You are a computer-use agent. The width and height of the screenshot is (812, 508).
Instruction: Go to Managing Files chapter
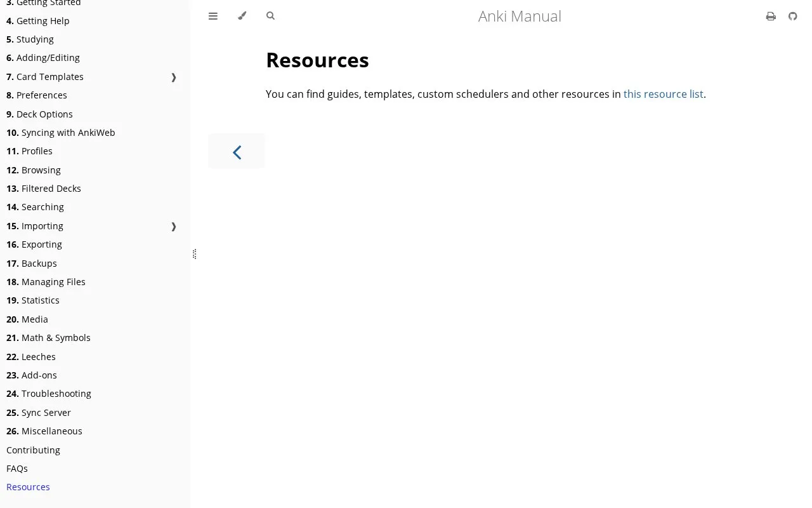tap(46, 282)
